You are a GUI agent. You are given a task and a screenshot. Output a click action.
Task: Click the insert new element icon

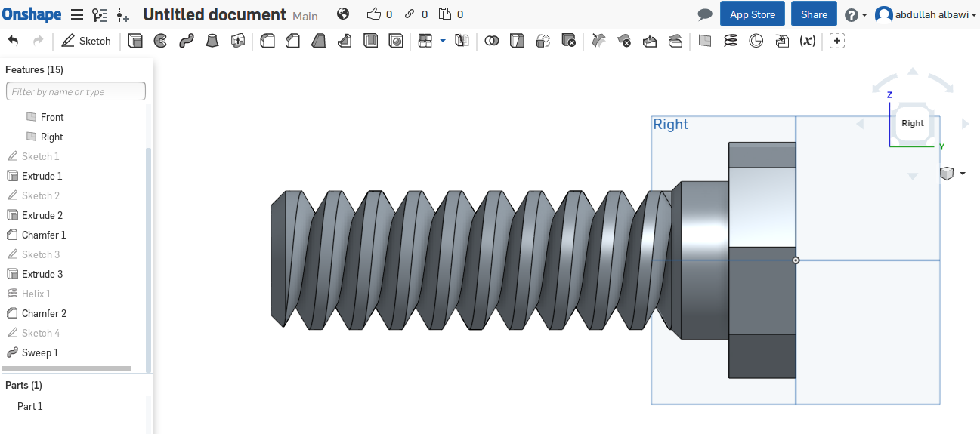[123, 14]
